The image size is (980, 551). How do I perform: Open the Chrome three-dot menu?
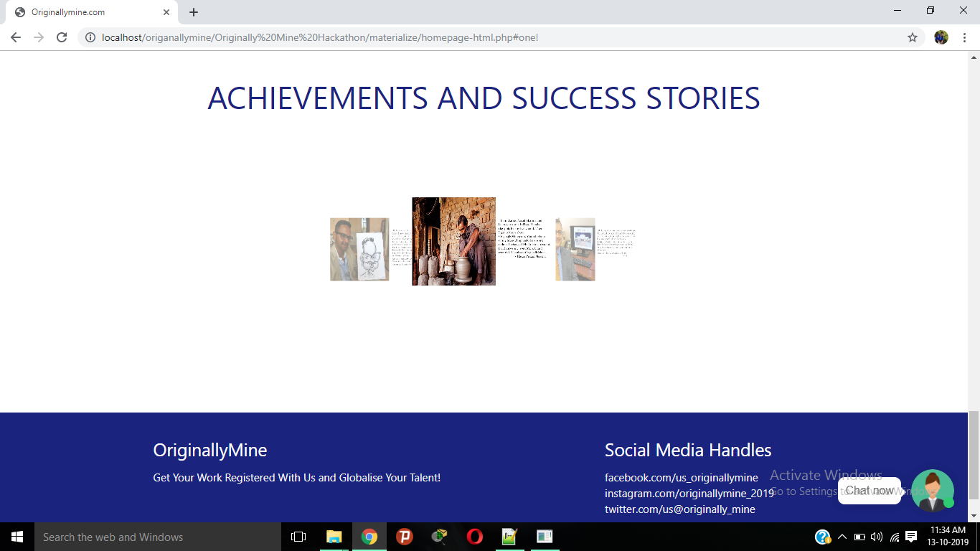963,37
